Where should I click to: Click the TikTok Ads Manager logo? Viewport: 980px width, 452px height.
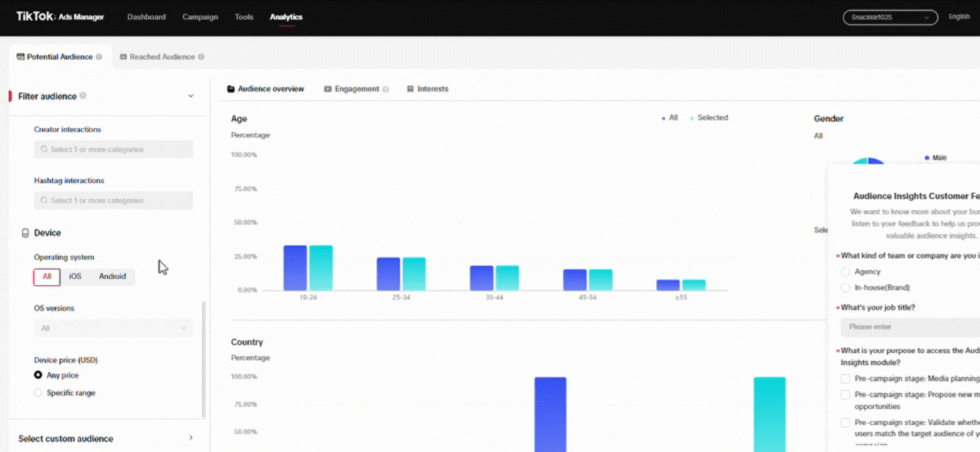[60, 17]
